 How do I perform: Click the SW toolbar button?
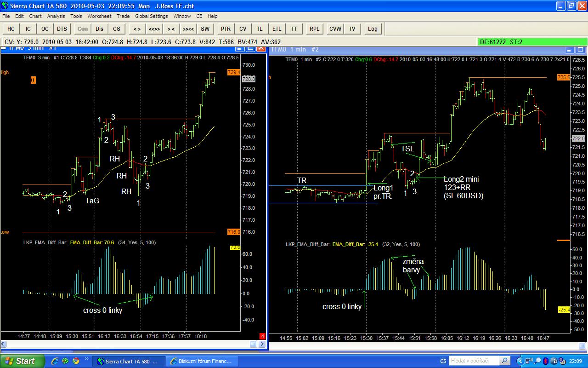click(x=205, y=29)
